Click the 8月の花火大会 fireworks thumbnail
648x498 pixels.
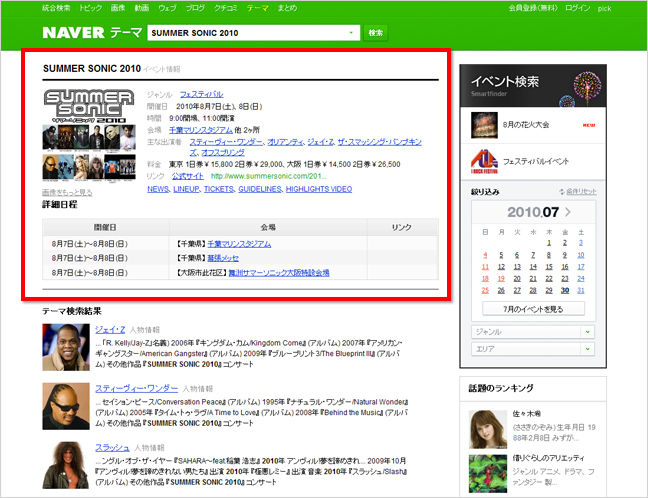click(x=484, y=125)
